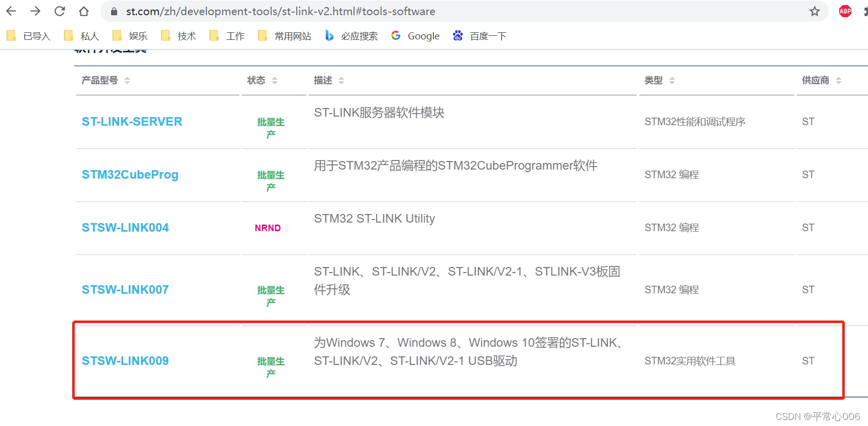Reload the current page
Image resolution: width=868 pixels, height=426 pixels.
pyautogui.click(x=60, y=11)
